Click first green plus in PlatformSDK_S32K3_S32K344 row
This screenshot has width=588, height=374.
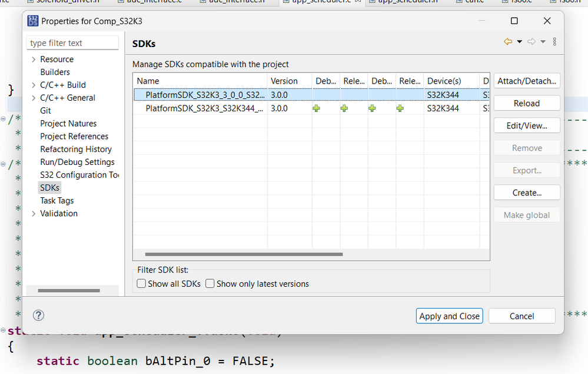(316, 108)
